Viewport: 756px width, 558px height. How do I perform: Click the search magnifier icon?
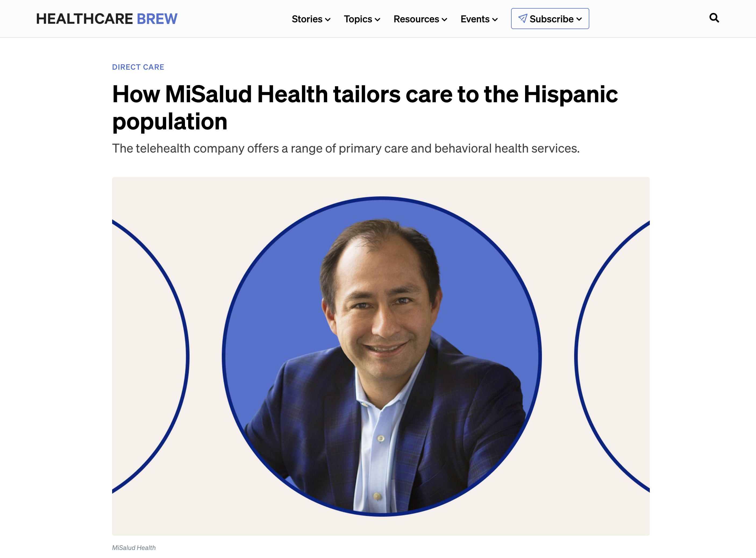[x=714, y=18]
